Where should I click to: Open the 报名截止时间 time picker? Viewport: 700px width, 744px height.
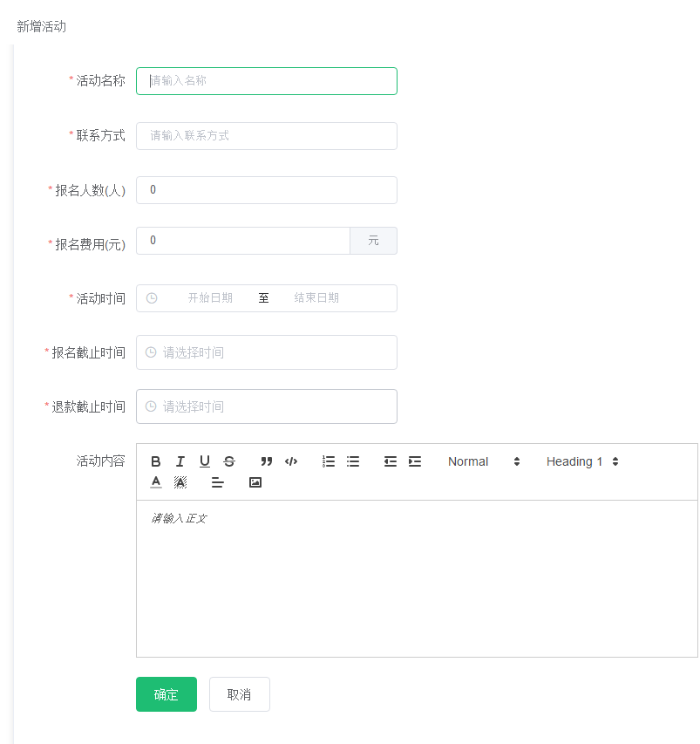point(266,352)
